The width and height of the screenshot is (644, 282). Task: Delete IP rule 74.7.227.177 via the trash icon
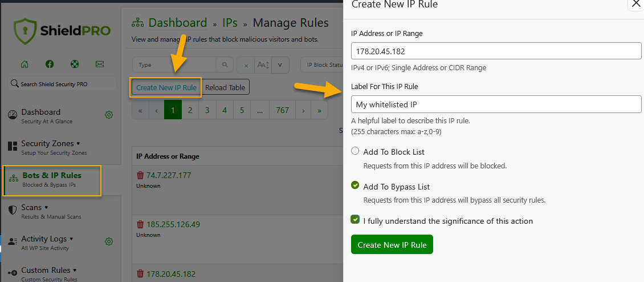tap(140, 175)
